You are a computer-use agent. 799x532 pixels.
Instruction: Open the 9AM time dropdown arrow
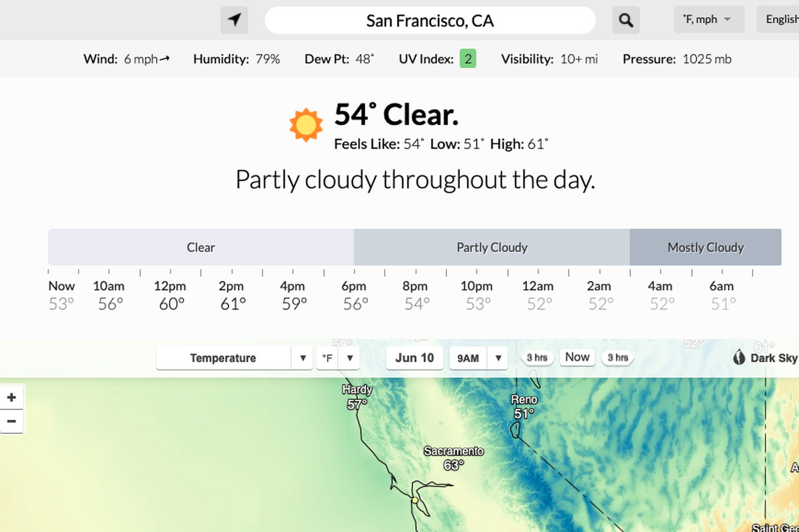coord(498,358)
